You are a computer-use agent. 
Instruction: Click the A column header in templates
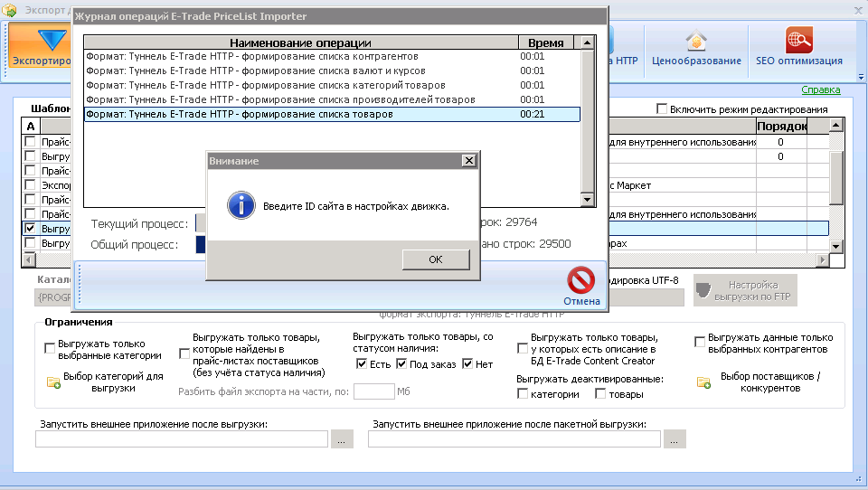pos(31,127)
